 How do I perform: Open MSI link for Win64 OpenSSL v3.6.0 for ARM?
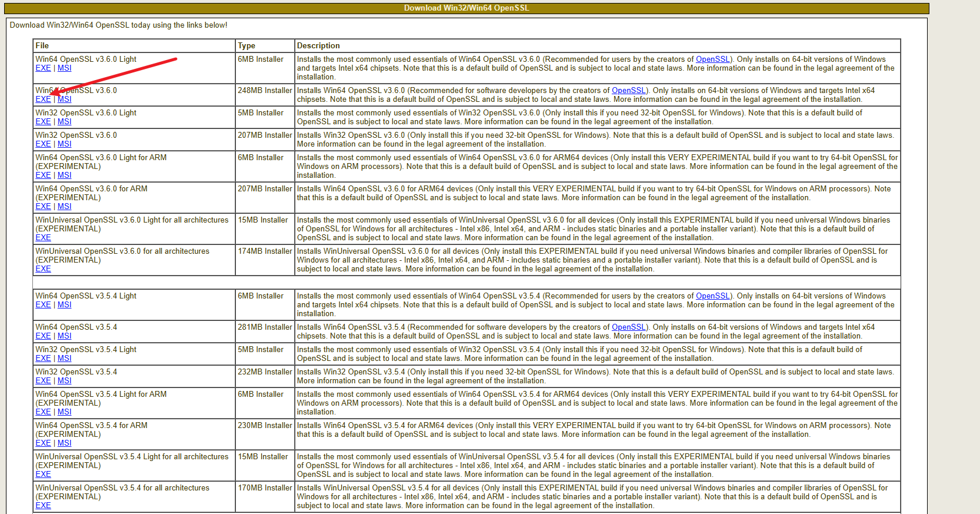(x=64, y=207)
